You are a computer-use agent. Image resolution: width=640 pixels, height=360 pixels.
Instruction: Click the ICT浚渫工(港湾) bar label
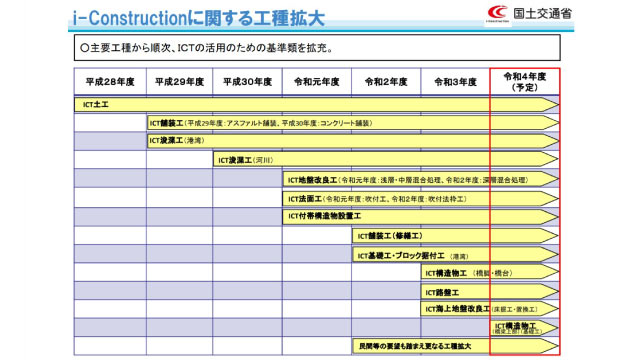(x=177, y=141)
